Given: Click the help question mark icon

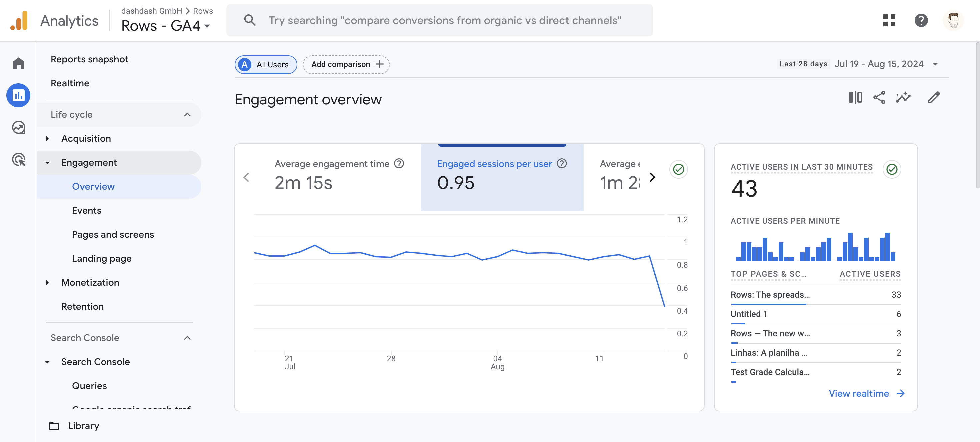Looking at the screenshot, I should [x=921, y=20].
